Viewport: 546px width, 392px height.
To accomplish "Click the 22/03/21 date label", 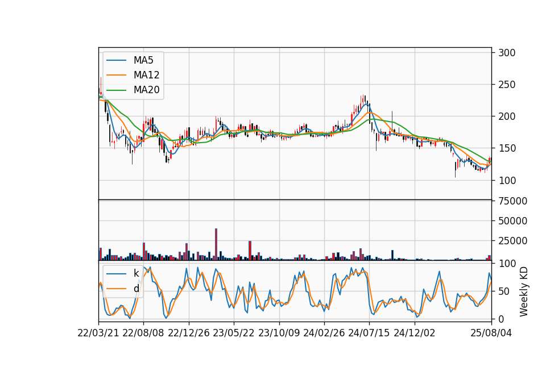I will point(98,333).
